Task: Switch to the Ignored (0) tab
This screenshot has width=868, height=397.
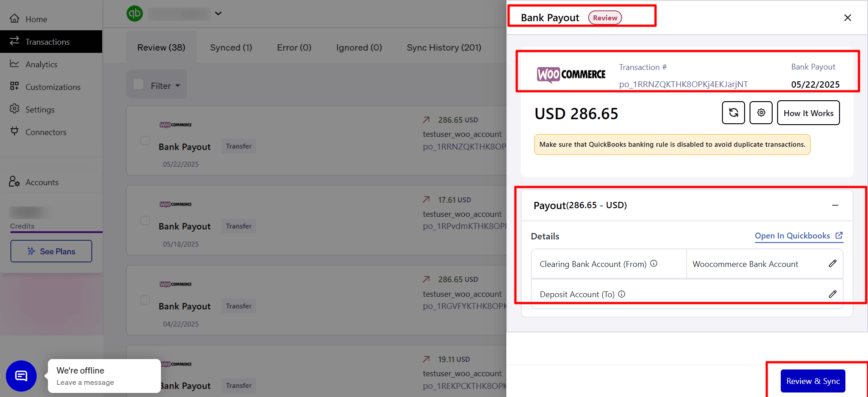Action: coord(359,47)
